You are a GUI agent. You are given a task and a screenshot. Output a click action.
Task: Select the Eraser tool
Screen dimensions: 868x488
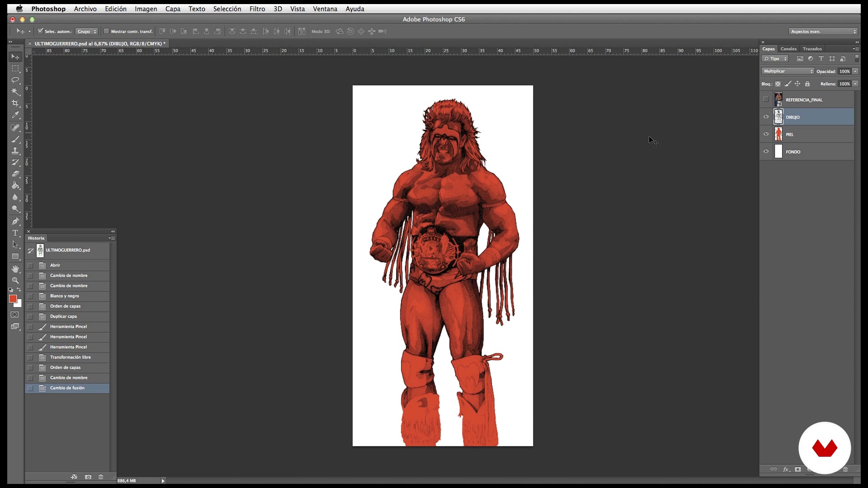15,174
